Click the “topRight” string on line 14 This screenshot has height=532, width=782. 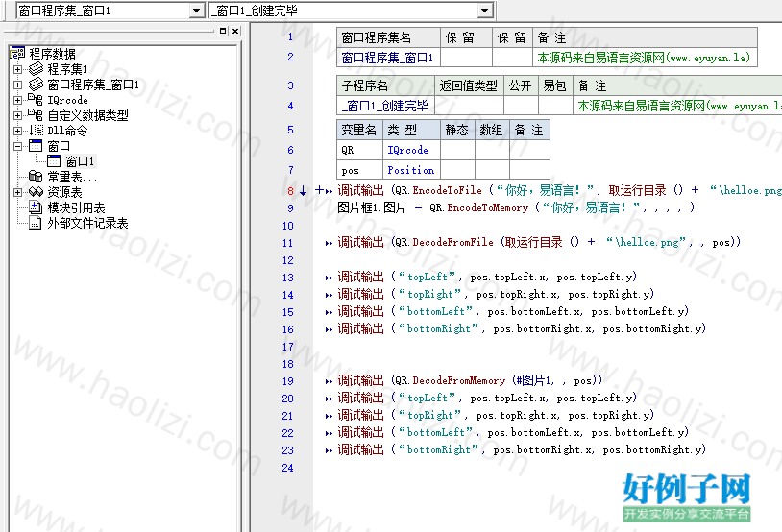429,294
